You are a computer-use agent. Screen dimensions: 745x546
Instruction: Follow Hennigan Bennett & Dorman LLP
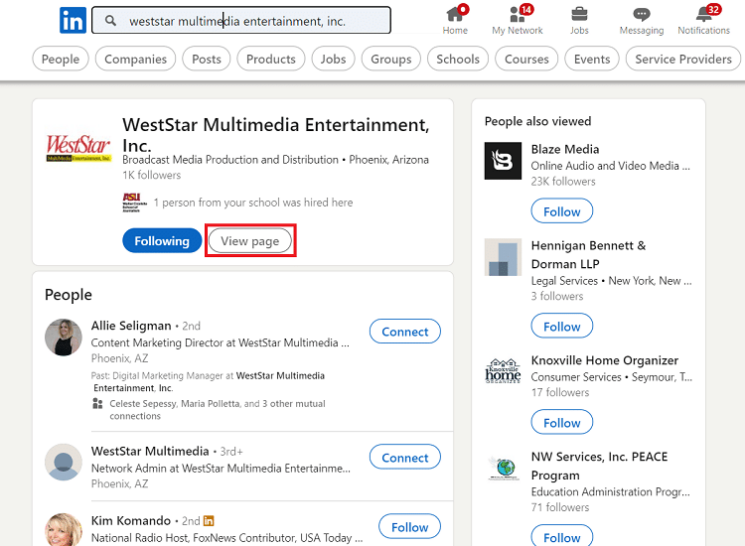click(562, 326)
